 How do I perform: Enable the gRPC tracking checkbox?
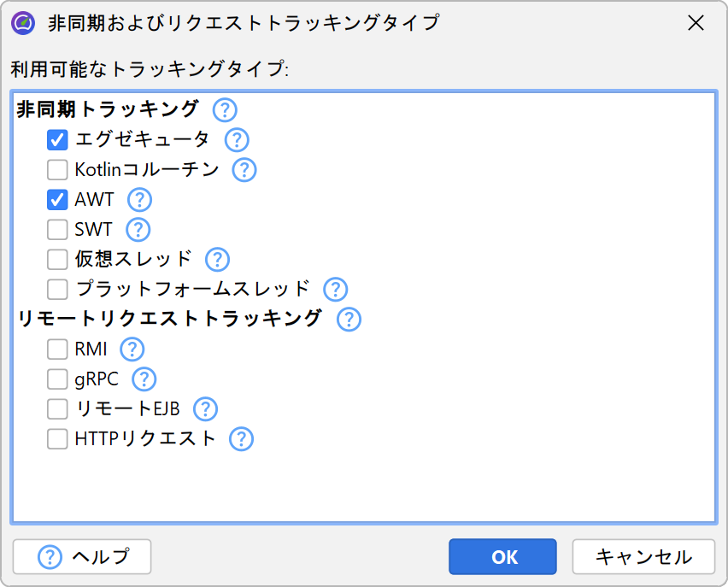click(57, 379)
